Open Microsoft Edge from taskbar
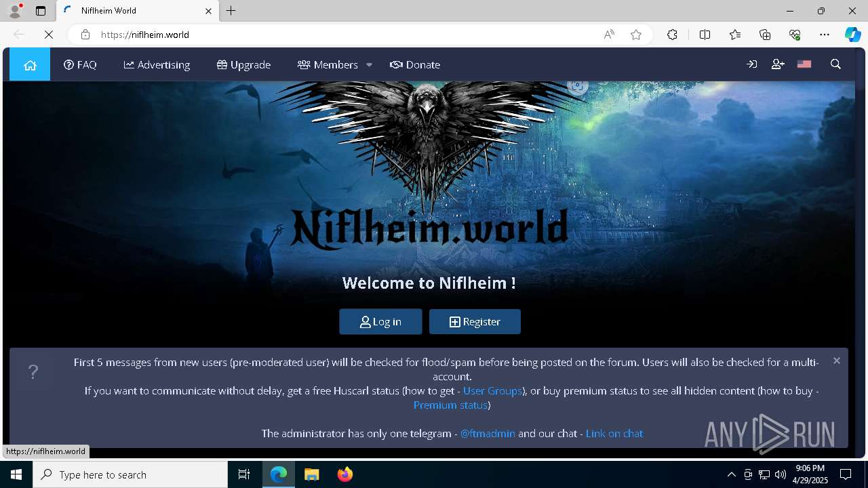The width and height of the screenshot is (868, 488). pos(279,474)
